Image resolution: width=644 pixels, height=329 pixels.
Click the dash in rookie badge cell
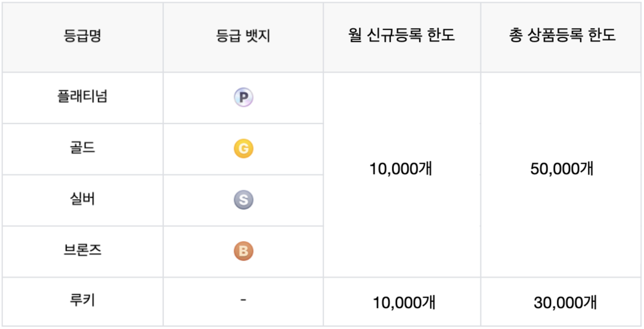(243, 300)
